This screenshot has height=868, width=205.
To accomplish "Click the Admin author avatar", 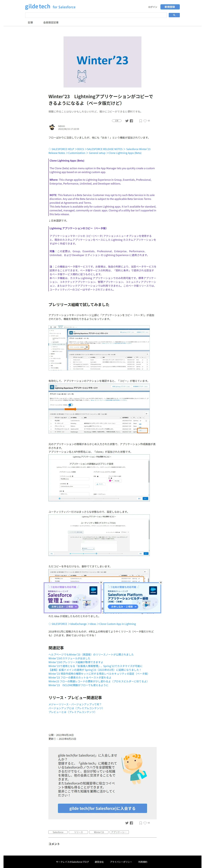I will pos(52,127).
